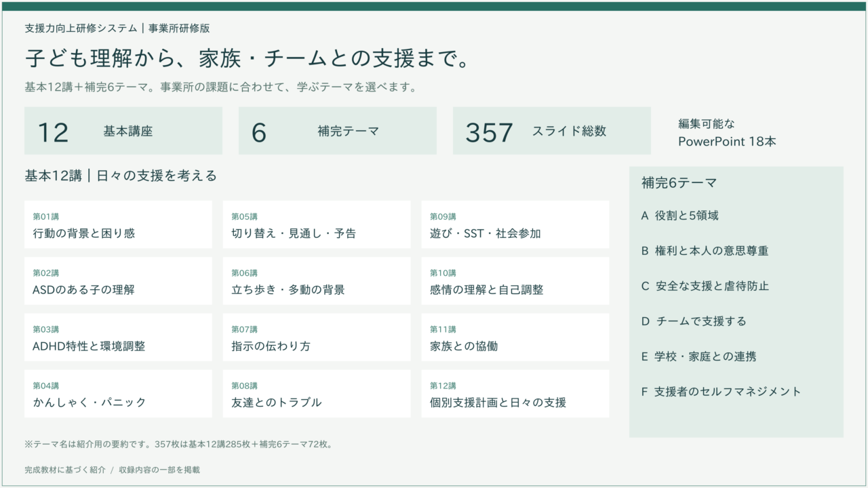Select theme B 権利と本人の意思尊重
This screenshot has height=488, width=868.
pyautogui.click(x=705, y=251)
